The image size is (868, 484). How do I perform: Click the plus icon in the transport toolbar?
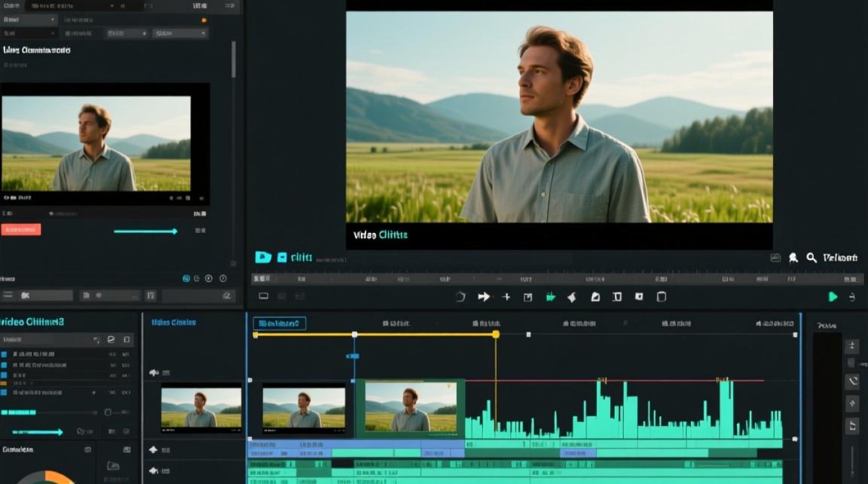tap(506, 297)
